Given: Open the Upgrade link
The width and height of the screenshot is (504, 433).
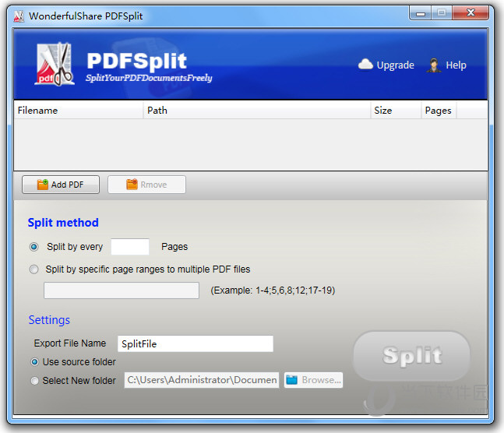Looking at the screenshot, I should pyautogui.click(x=396, y=65).
